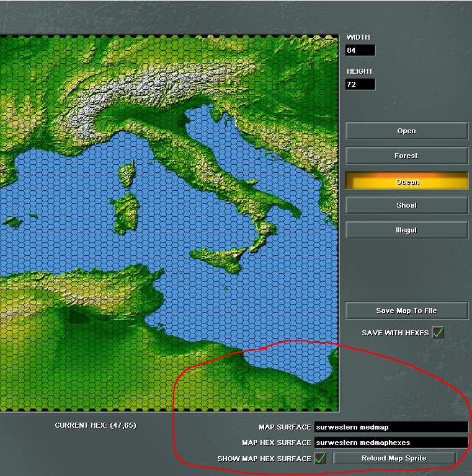The width and height of the screenshot is (472, 476).
Task: Click the Height field showing 72
Action: [x=360, y=84]
